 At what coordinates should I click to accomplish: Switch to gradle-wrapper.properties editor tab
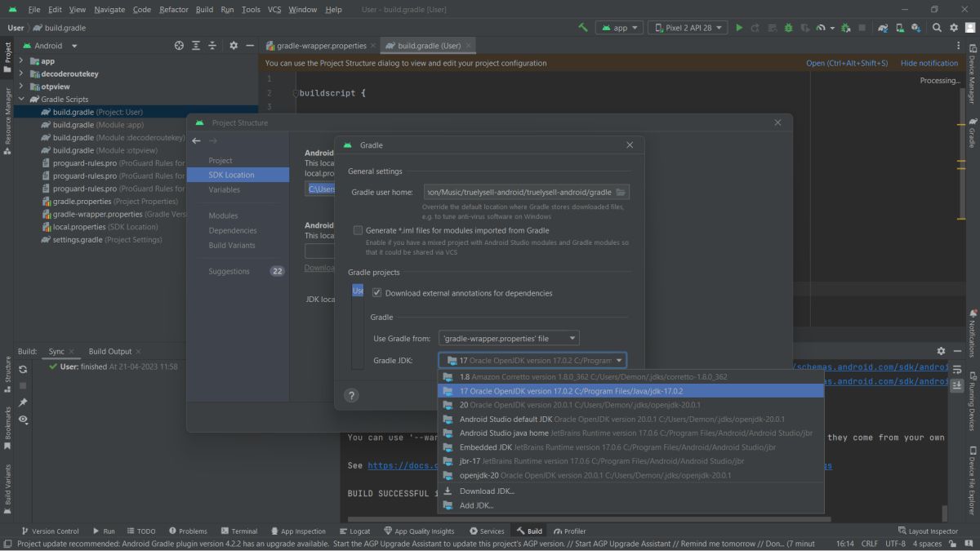pyautogui.click(x=321, y=46)
